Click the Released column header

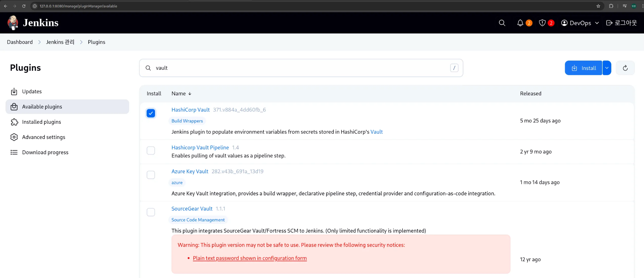pos(531,94)
